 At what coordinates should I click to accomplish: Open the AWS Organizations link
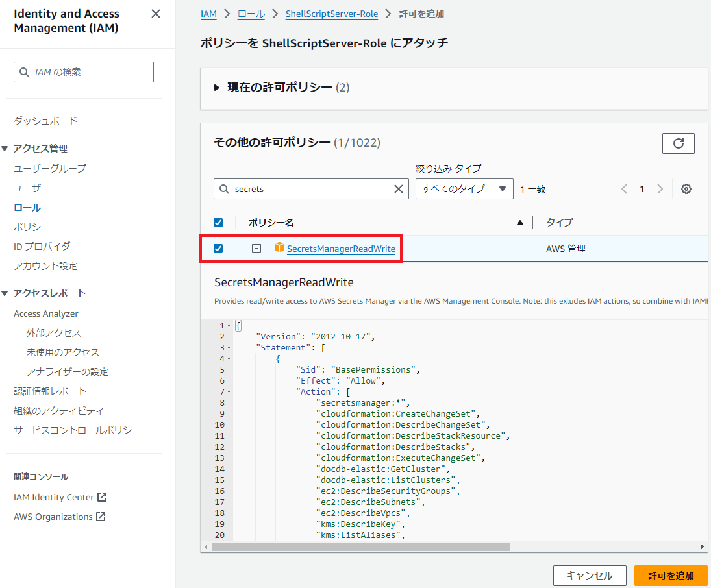click(53, 517)
